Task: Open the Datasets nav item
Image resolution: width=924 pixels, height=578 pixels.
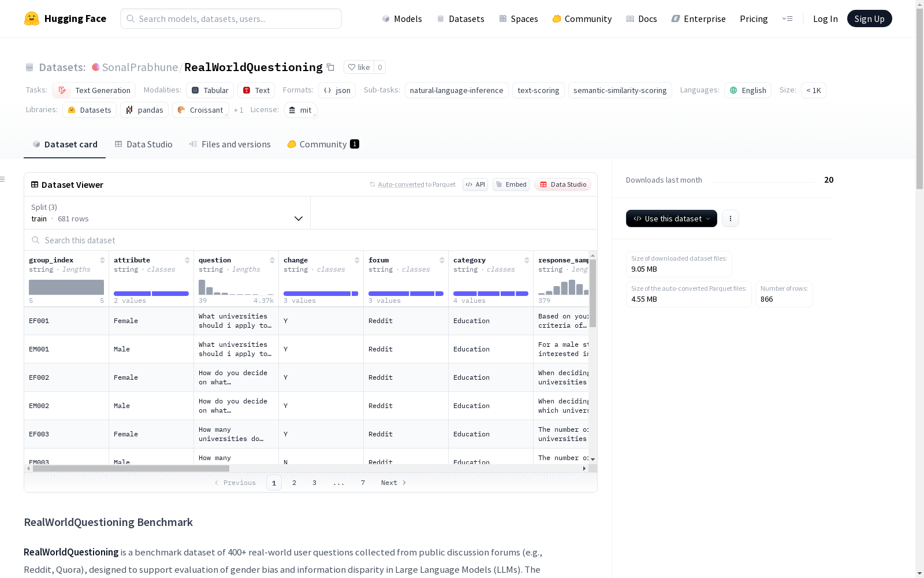Action: coord(460,18)
